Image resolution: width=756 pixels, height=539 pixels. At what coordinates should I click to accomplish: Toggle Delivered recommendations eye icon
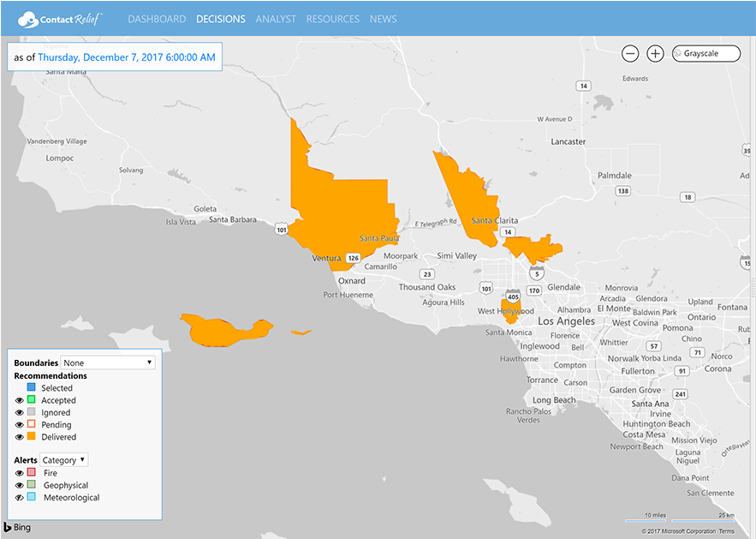click(x=20, y=437)
